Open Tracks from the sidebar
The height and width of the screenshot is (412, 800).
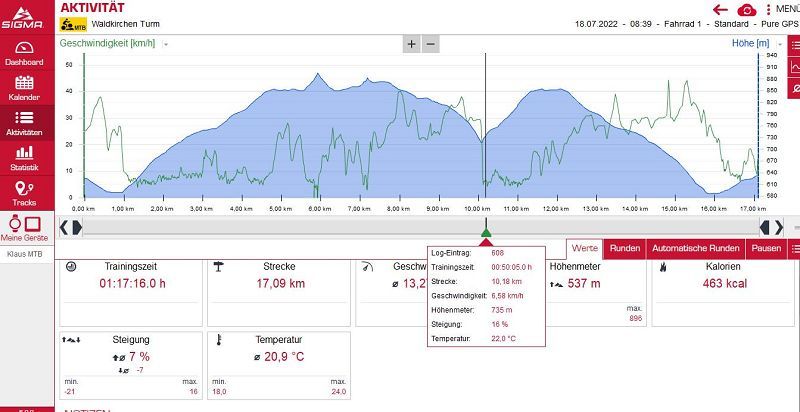click(x=23, y=193)
